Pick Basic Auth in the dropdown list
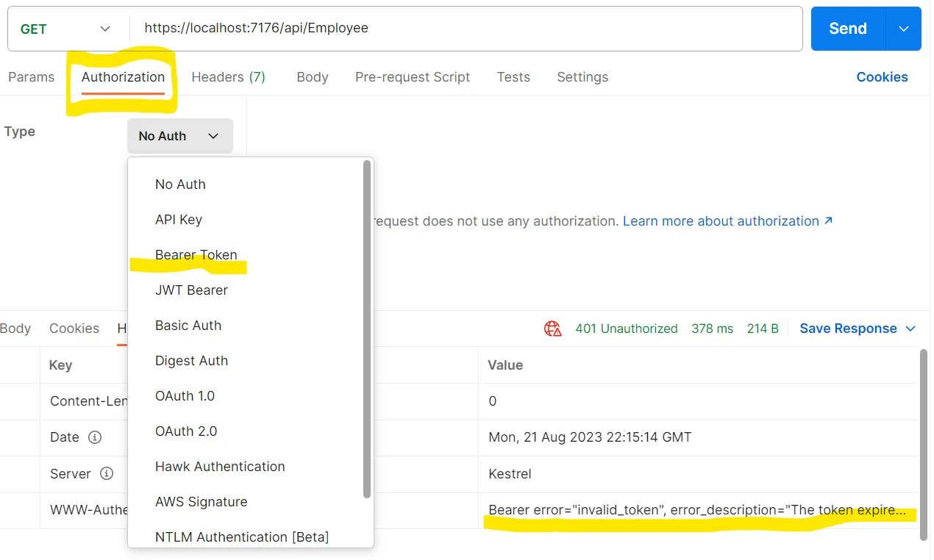 tap(188, 326)
